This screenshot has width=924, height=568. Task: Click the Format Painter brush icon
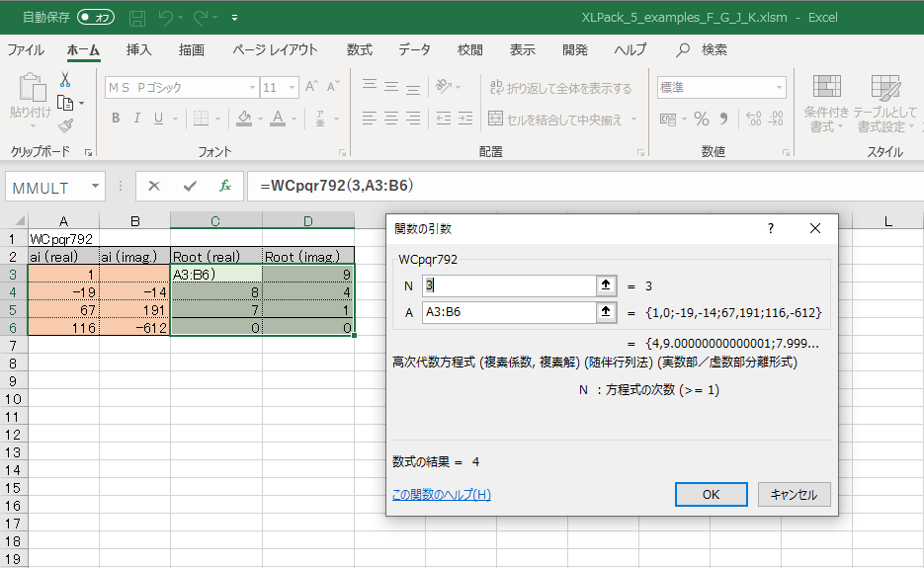pos(65,125)
